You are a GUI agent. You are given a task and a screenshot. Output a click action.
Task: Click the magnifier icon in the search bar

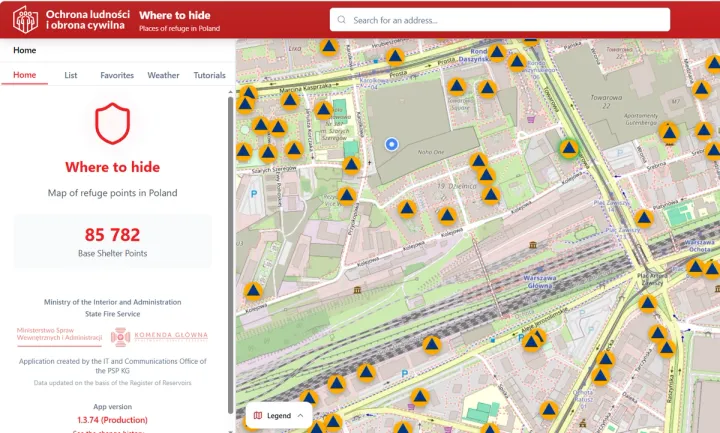click(x=342, y=20)
